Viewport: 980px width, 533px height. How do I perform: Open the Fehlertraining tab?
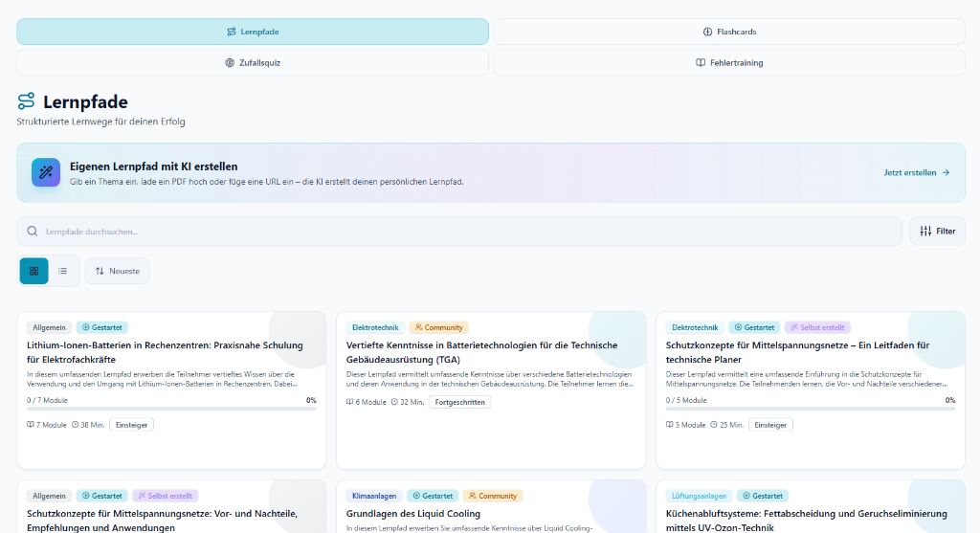pyautogui.click(x=729, y=62)
